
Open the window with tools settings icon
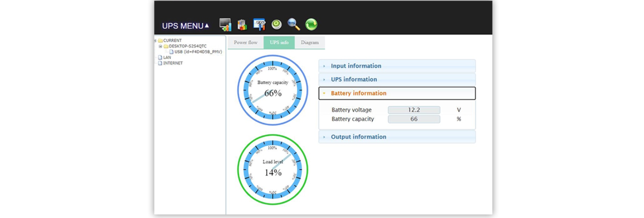coord(259,24)
